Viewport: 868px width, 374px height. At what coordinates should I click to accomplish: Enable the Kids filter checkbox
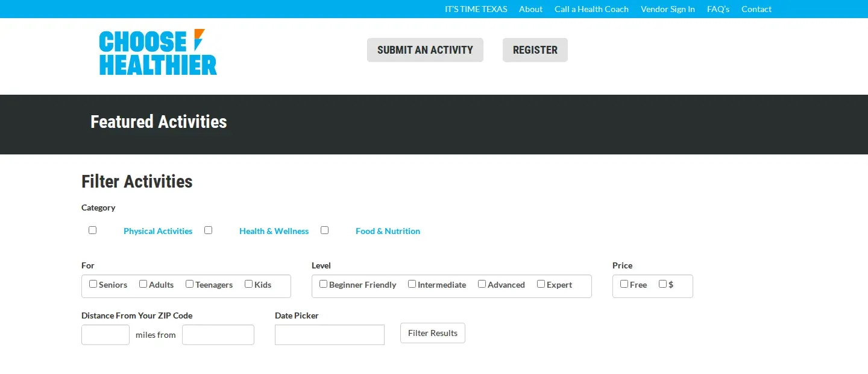(x=248, y=284)
